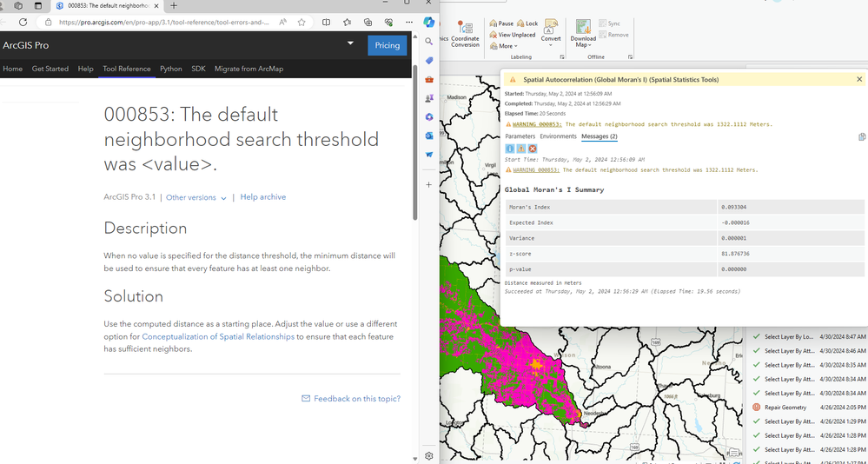Screen dimensions: 868x464
Task: Open the Offline group dialog launcher
Action: coord(630,57)
